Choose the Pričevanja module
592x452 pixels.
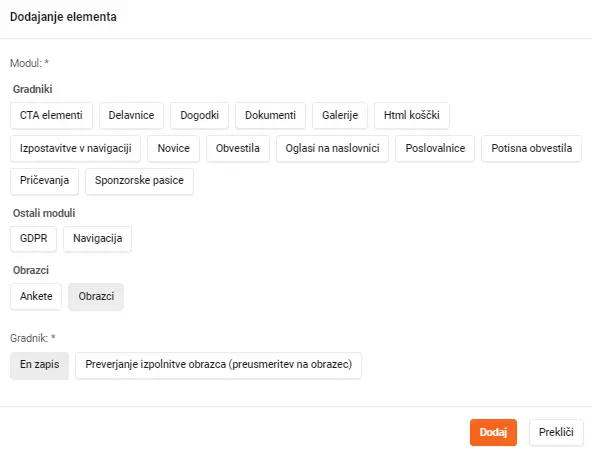pyautogui.click(x=45, y=181)
